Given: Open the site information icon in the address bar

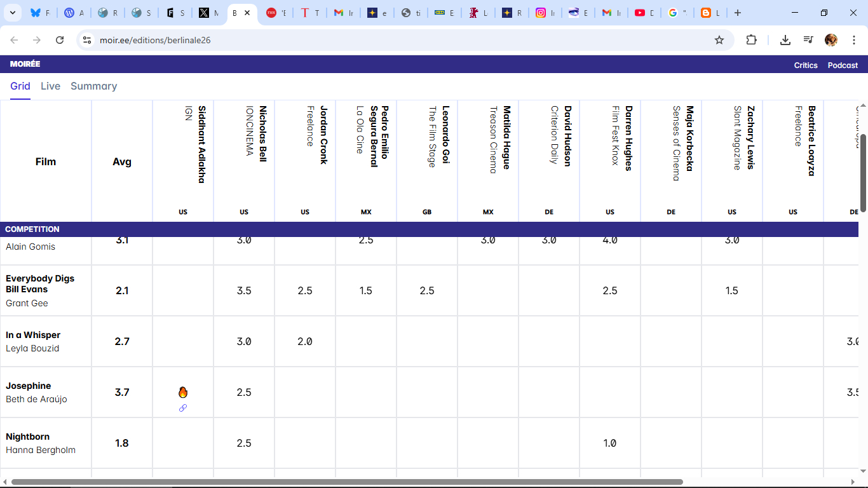Looking at the screenshot, I should click(88, 40).
